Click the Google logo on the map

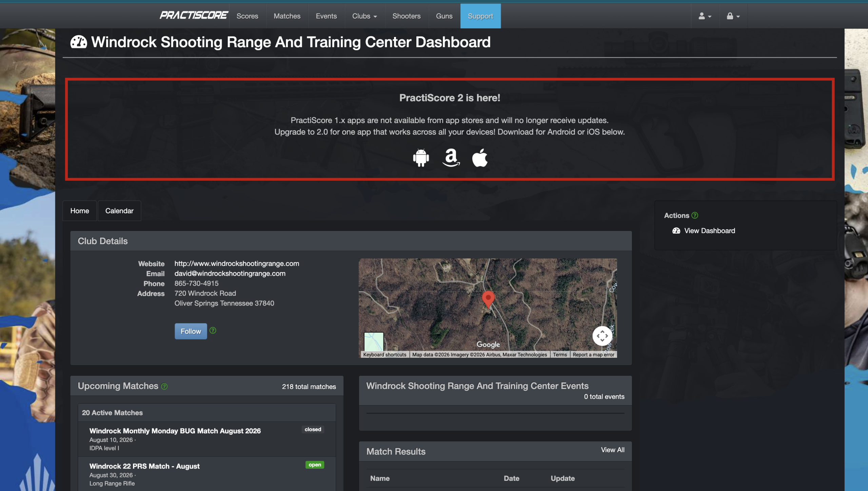[488, 344]
